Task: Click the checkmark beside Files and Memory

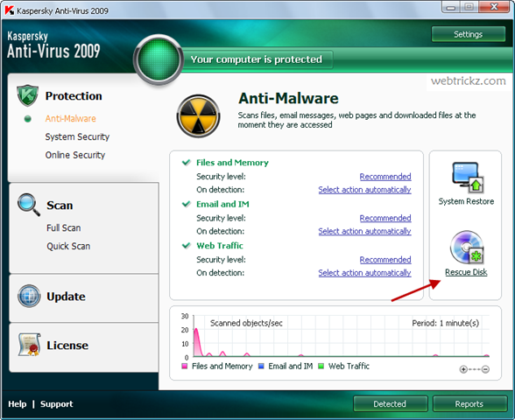Action: point(187,162)
